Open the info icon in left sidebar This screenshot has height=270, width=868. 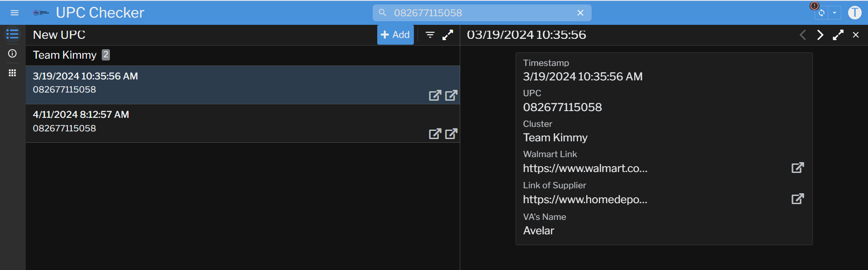click(12, 54)
